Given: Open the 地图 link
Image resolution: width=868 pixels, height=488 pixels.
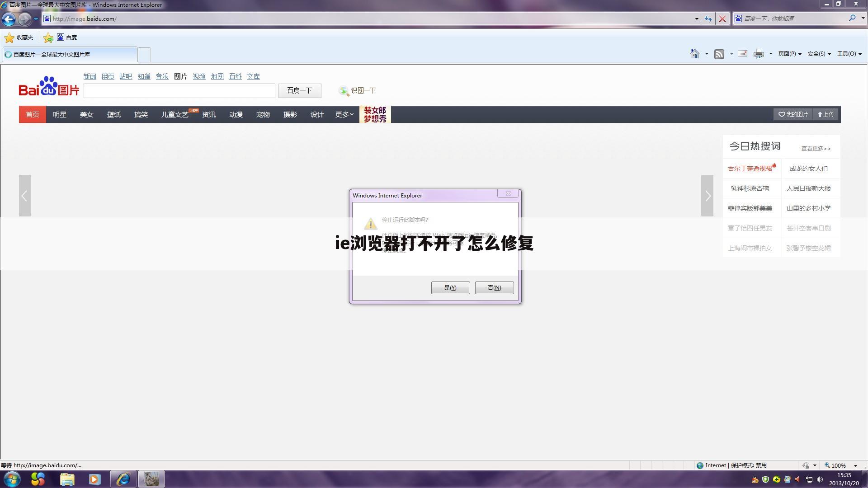Looking at the screenshot, I should [x=217, y=76].
